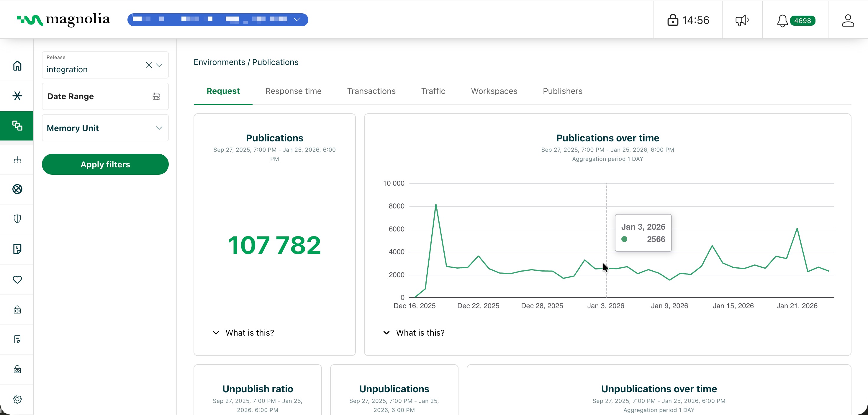The height and width of the screenshot is (415, 868).
Task: Click the session lock timer 14:56
Action: pyautogui.click(x=688, y=20)
